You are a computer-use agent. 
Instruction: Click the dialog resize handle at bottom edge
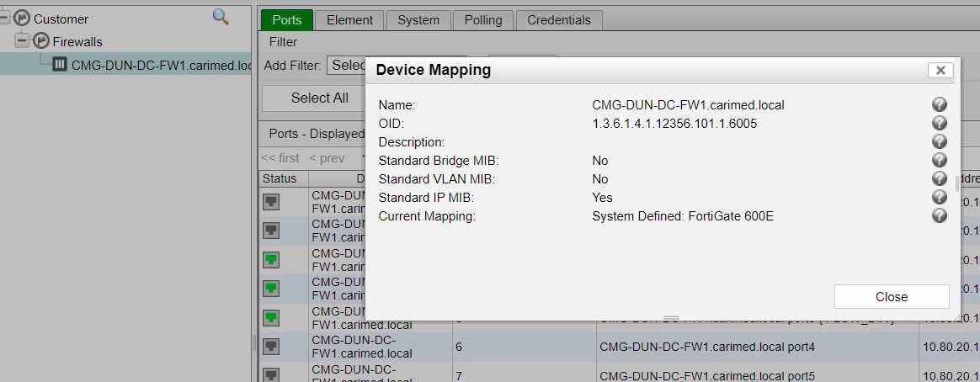tap(671, 318)
